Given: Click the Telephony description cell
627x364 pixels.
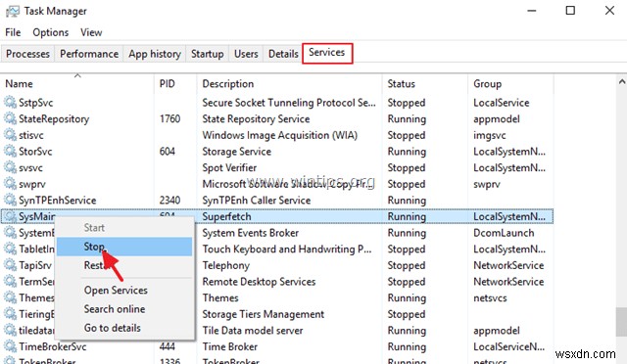Looking at the screenshot, I should [226, 265].
